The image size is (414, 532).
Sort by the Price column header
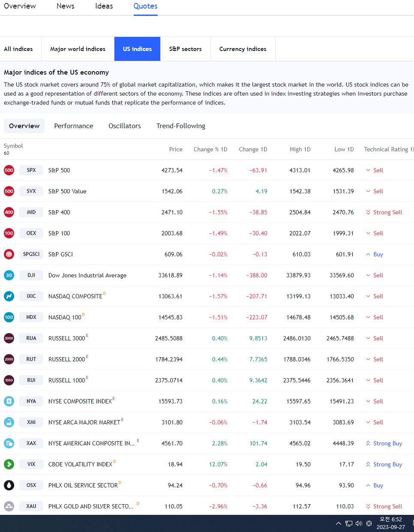[176, 149]
